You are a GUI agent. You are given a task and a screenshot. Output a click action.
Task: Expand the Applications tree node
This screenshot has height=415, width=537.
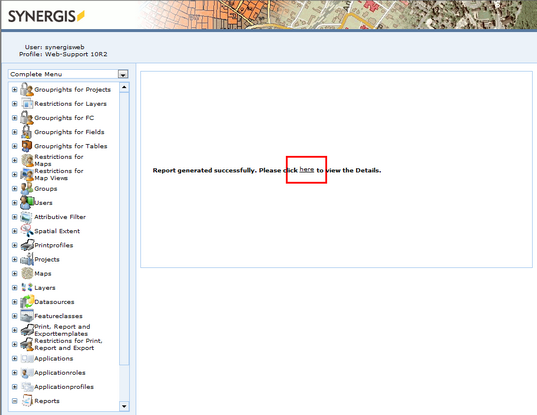14,358
